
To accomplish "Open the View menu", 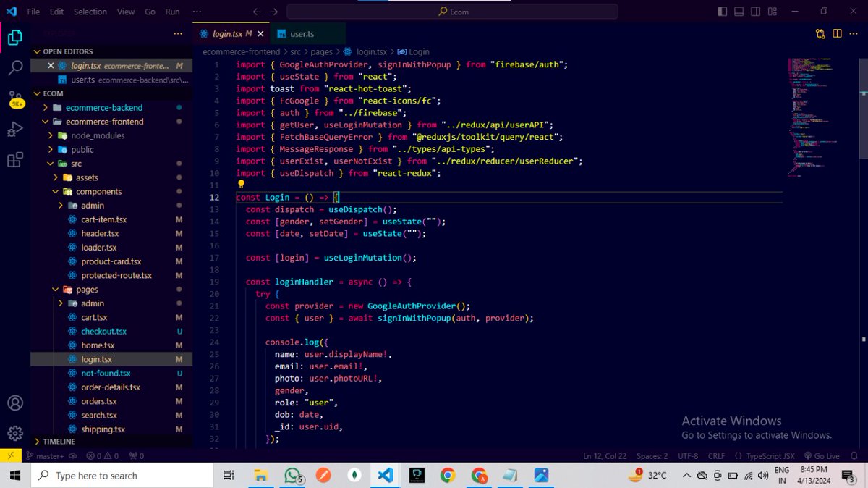I will [x=126, y=12].
